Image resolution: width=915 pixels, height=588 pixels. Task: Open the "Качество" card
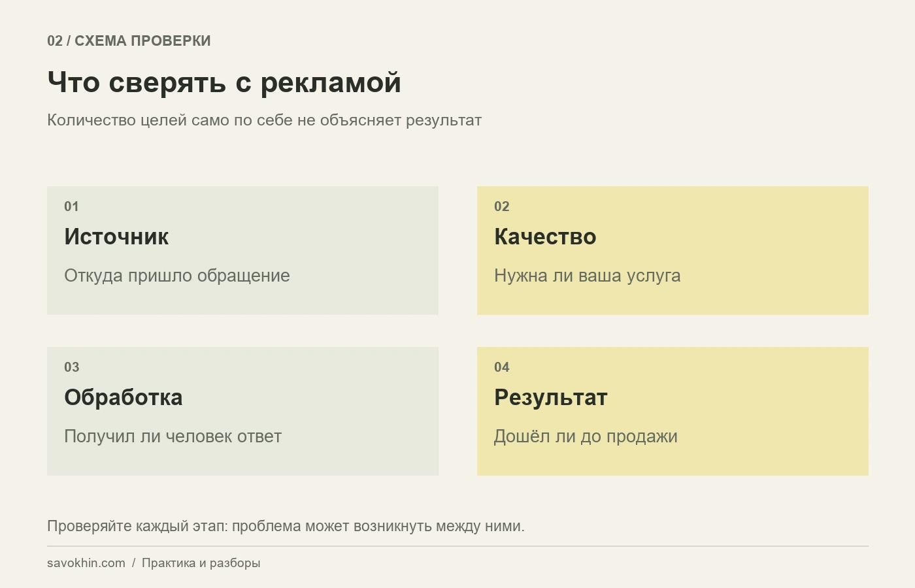pyautogui.click(x=673, y=250)
